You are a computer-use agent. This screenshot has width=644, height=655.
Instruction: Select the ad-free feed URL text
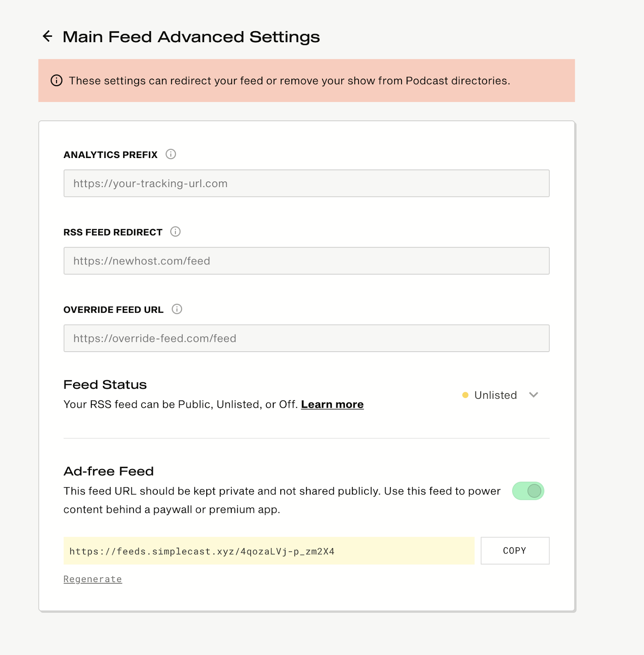[x=202, y=551]
